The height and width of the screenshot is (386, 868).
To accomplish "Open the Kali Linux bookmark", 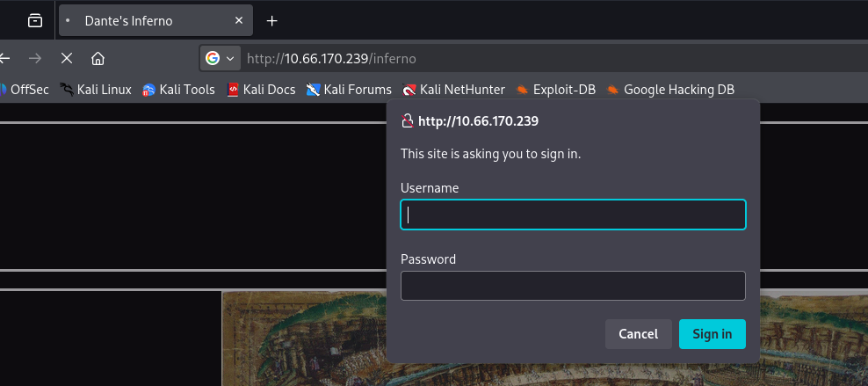I will tap(95, 89).
